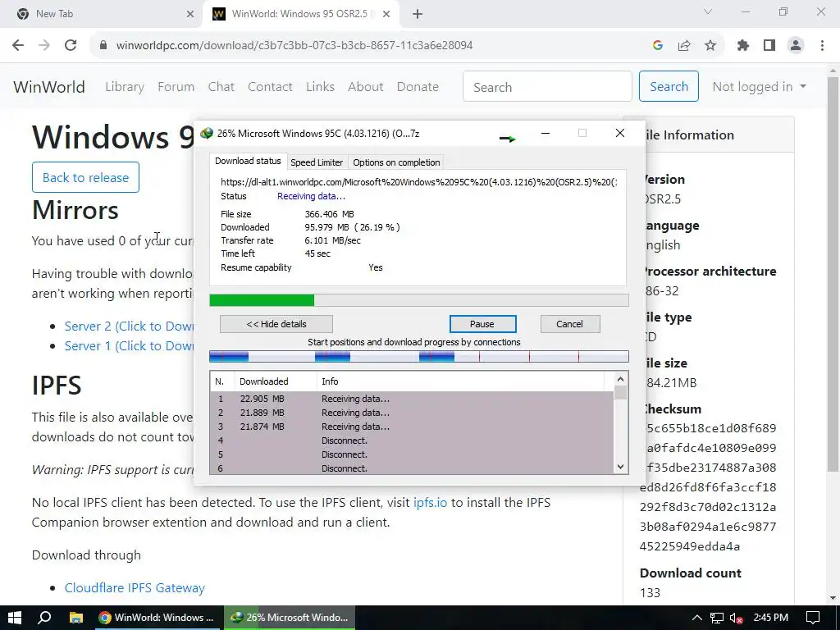Toggle the Chrome side panel icon
The width and height of the screenshot is (840, 630).
click(x=769, y=46)
